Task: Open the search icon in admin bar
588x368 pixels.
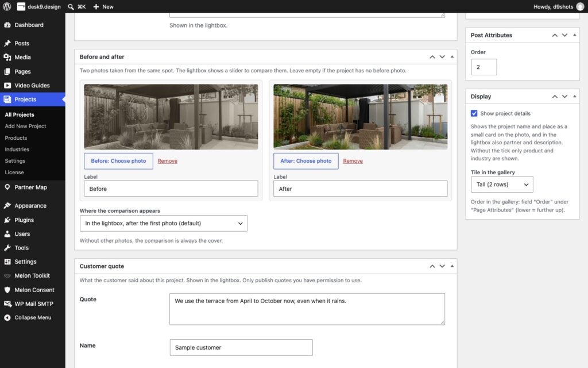Action: (71, 7)
